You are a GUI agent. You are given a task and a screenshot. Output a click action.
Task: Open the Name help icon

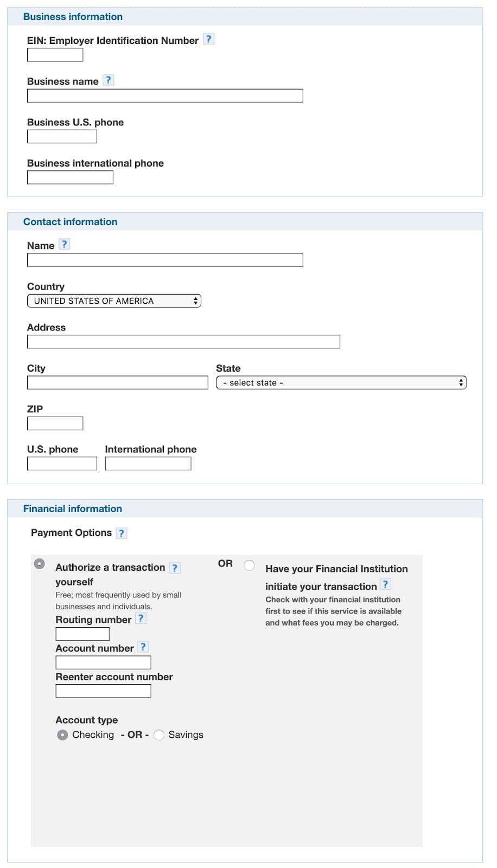click(64, 244)
